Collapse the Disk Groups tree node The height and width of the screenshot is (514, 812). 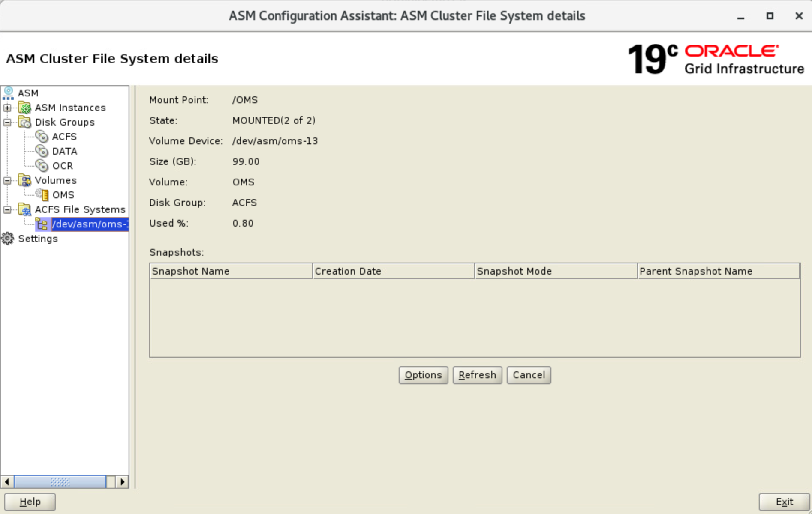(x=7, y=122)
